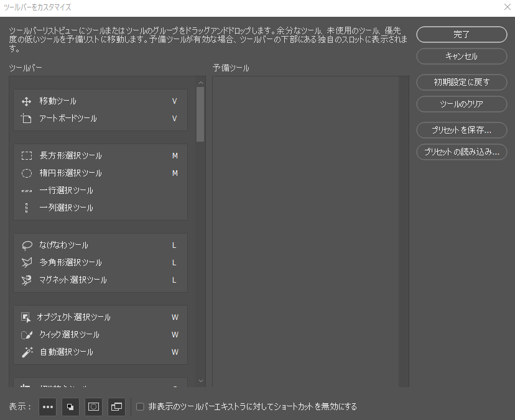Open プリセットを保存... dialog
This screenshot has height=420, width=515.
click(462, 130)
